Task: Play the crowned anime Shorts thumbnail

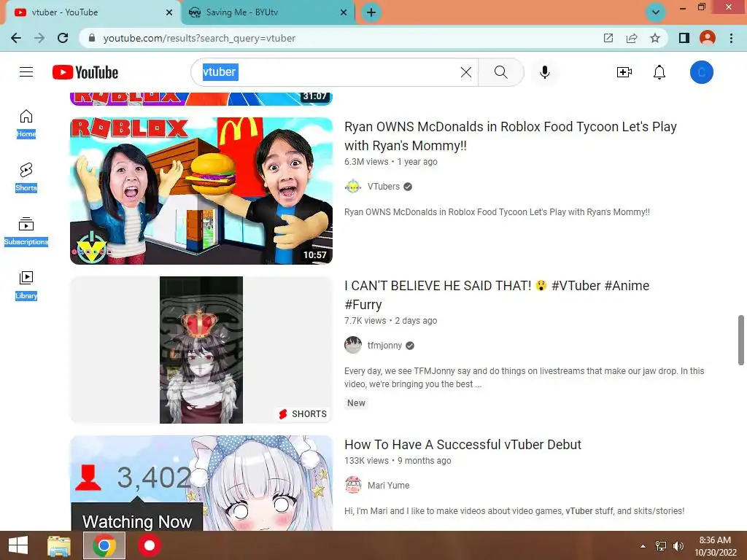Action: point(201,350)
